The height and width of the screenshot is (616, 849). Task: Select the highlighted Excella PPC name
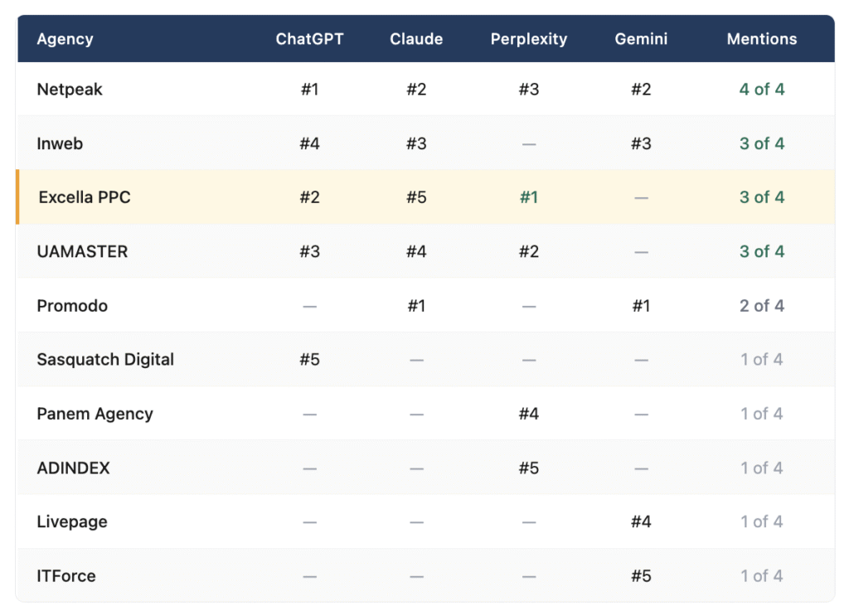pos(85,197)
